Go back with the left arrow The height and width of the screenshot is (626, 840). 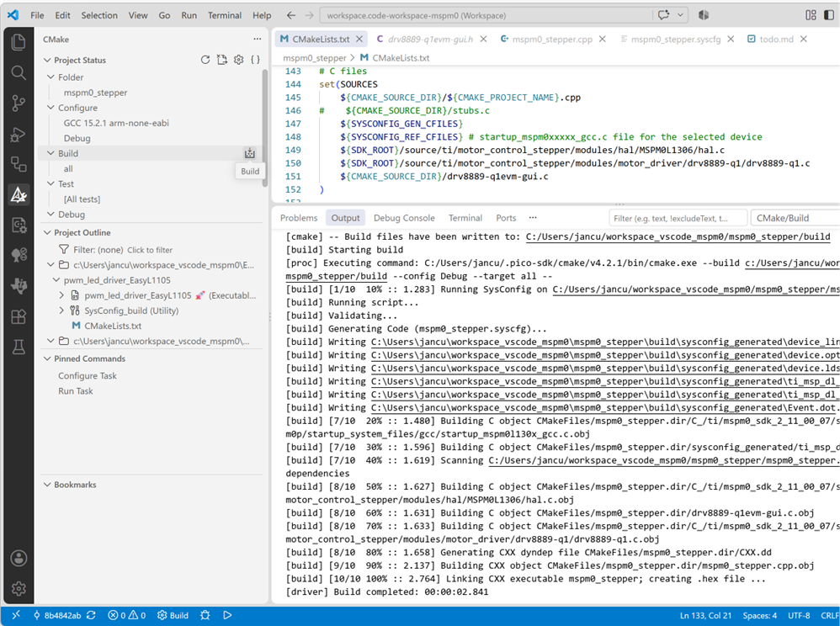(x=290, y=15)
